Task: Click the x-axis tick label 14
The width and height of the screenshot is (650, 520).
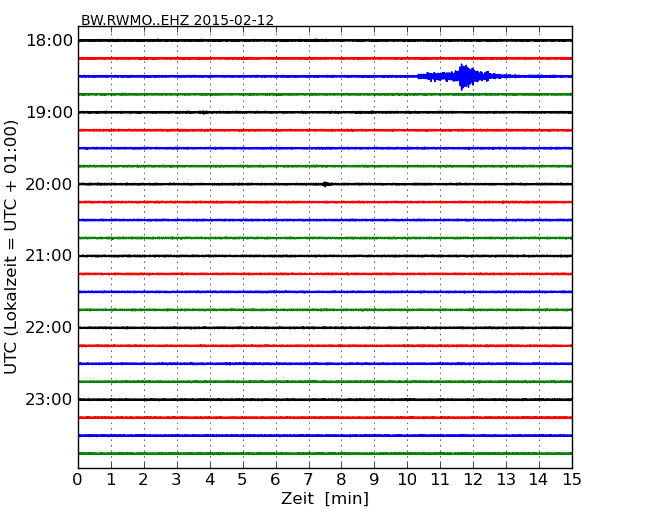Action: pos(538,479)
